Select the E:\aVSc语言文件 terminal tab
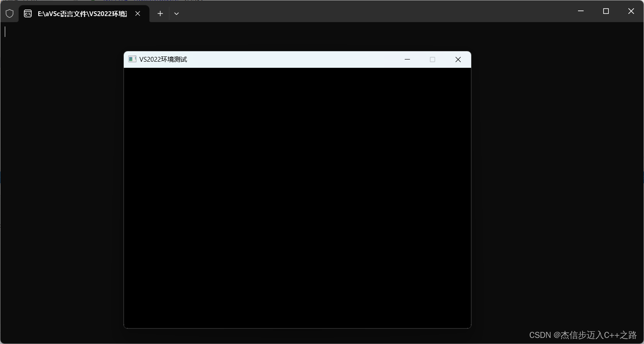Screen dimensions: 644x344 tap(84, 13)
